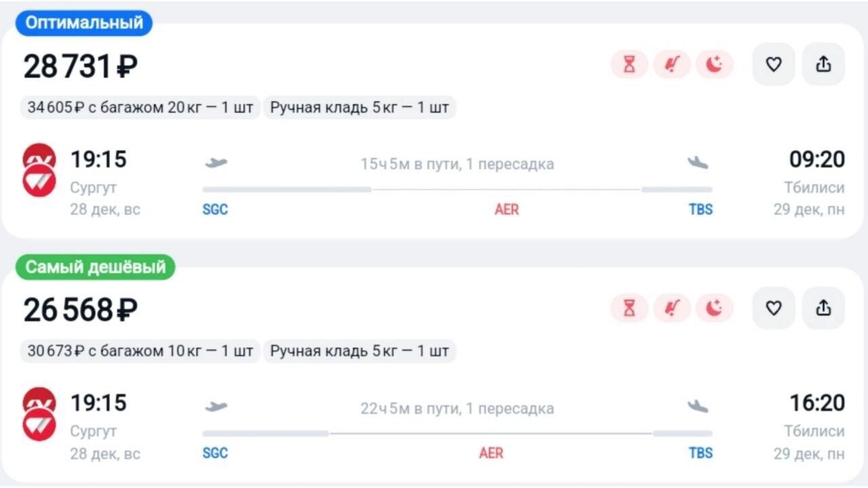Tap the airline logo on the 22h 5m flight
The width and height of the screenshot is (868, 488).
pos(39,415)
